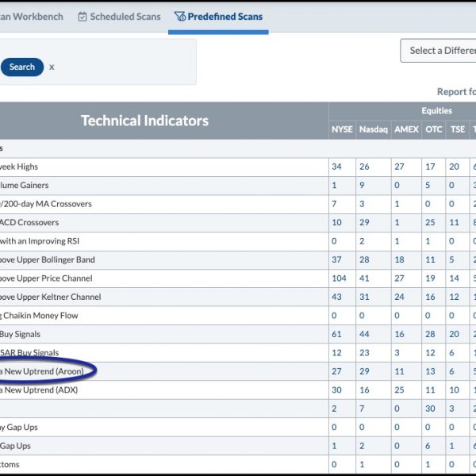Screen dimensions: 476x476
Task: Click Nasdaq count 41 for Upper Price Channel
Action: click(364, 278)
